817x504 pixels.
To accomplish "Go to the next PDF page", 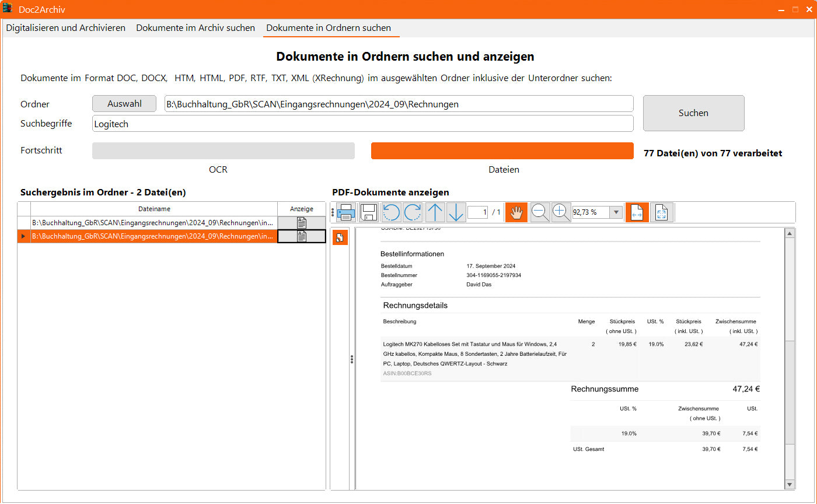I will 456,212.
